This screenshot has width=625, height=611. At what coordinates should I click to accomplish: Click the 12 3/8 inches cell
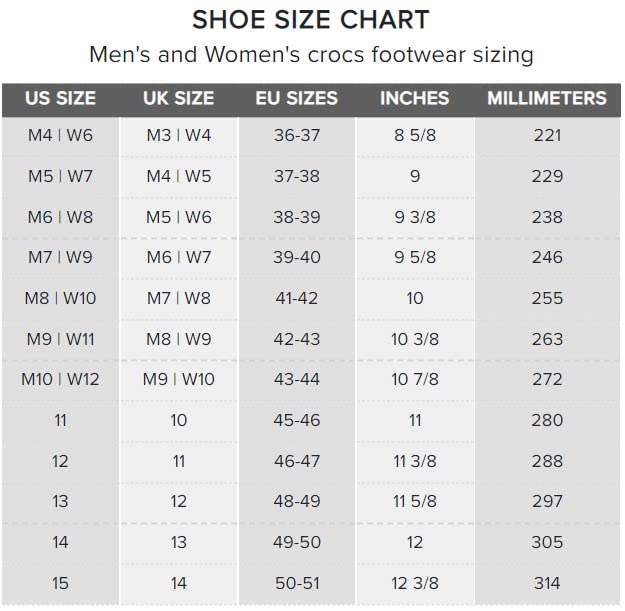(415, 583)
